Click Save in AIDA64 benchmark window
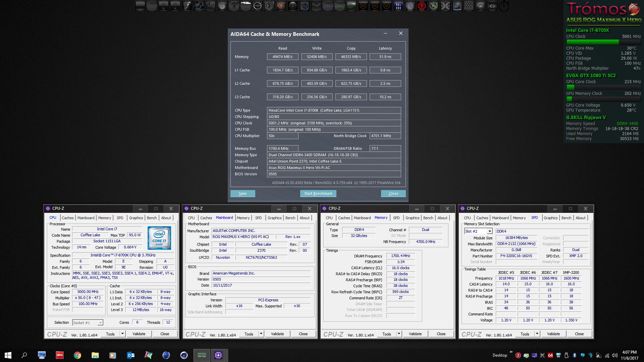This screenshot has width=644, height=362. coord(243,193)
